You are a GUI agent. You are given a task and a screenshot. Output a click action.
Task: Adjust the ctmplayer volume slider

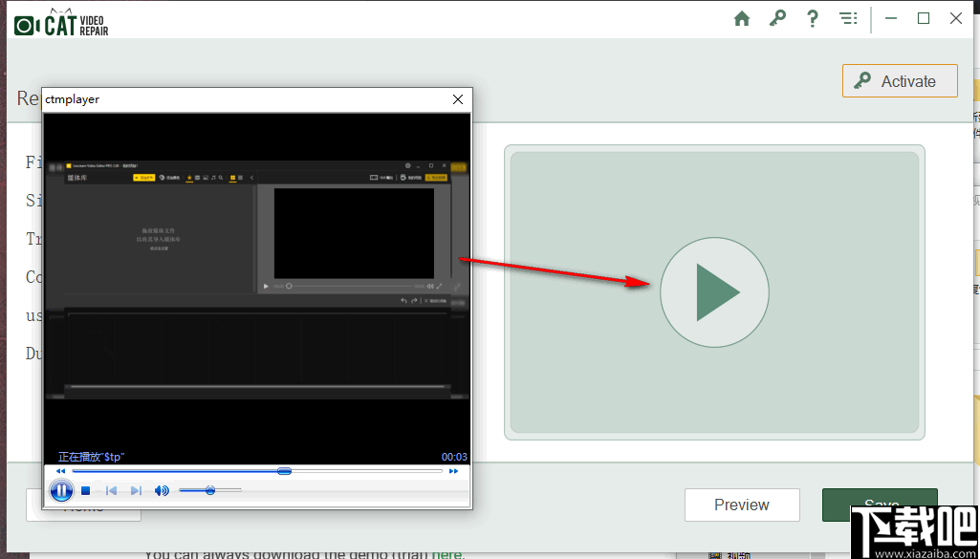point(210,490)
